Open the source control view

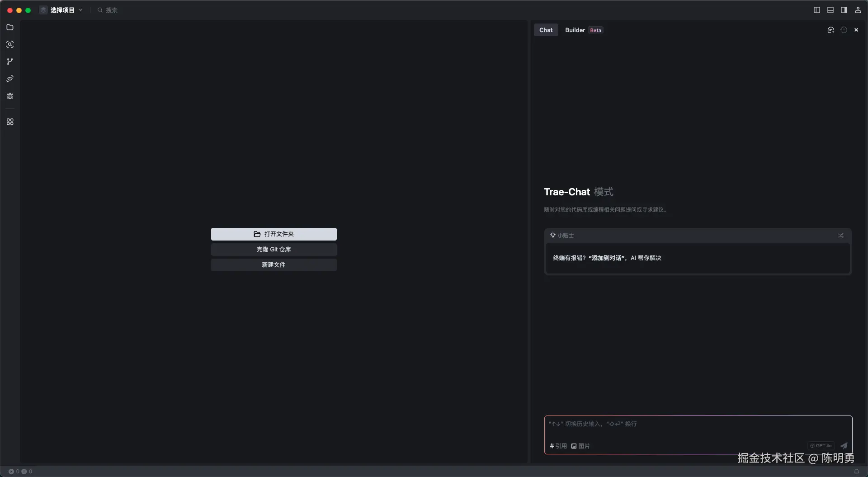10,61
